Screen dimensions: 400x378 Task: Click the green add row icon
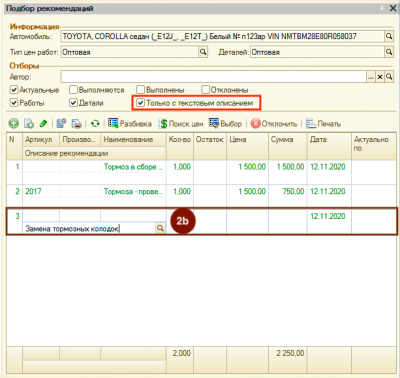click(14, 124)
